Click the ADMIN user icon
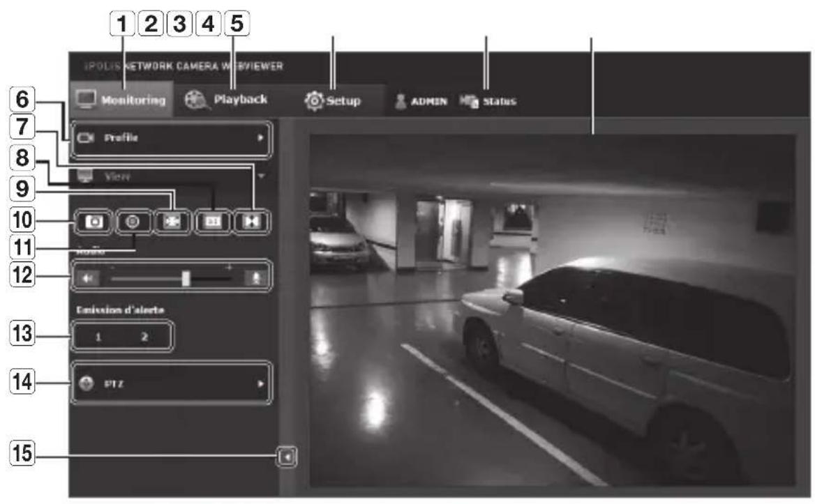This screenshot has height=504, width=815. [x=400, y=101]
